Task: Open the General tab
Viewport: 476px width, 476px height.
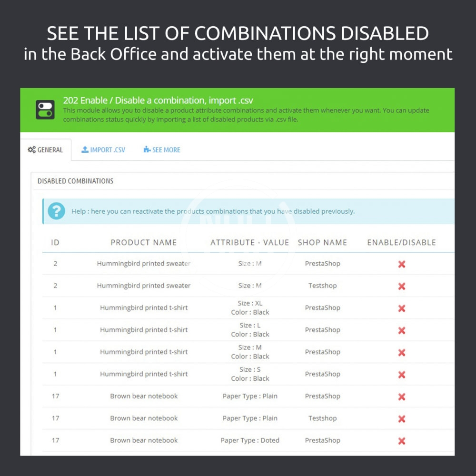Action: pos(46,150)
